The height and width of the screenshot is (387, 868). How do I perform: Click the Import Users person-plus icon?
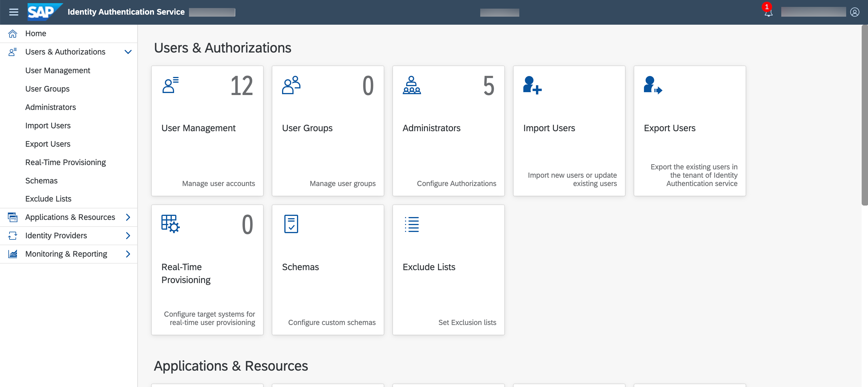[533, 85]
